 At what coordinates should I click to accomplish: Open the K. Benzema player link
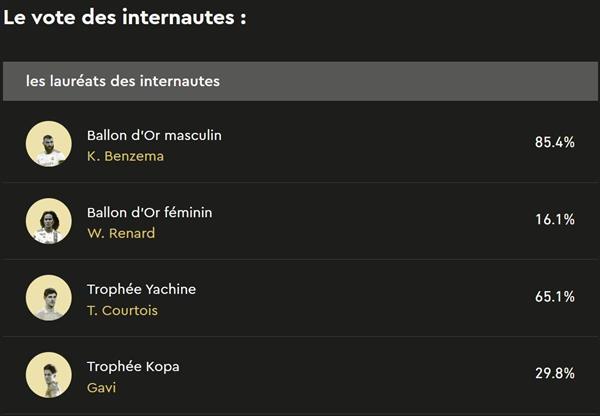tap(125, 156)
